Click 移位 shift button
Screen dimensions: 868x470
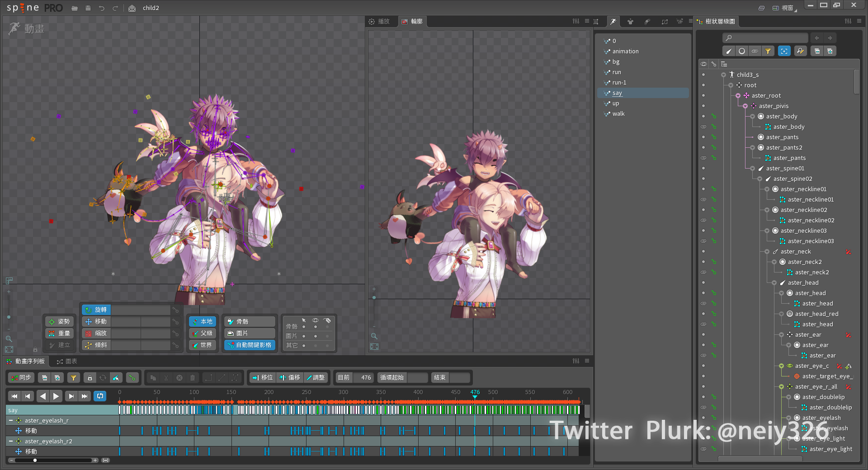click(263, 378)
